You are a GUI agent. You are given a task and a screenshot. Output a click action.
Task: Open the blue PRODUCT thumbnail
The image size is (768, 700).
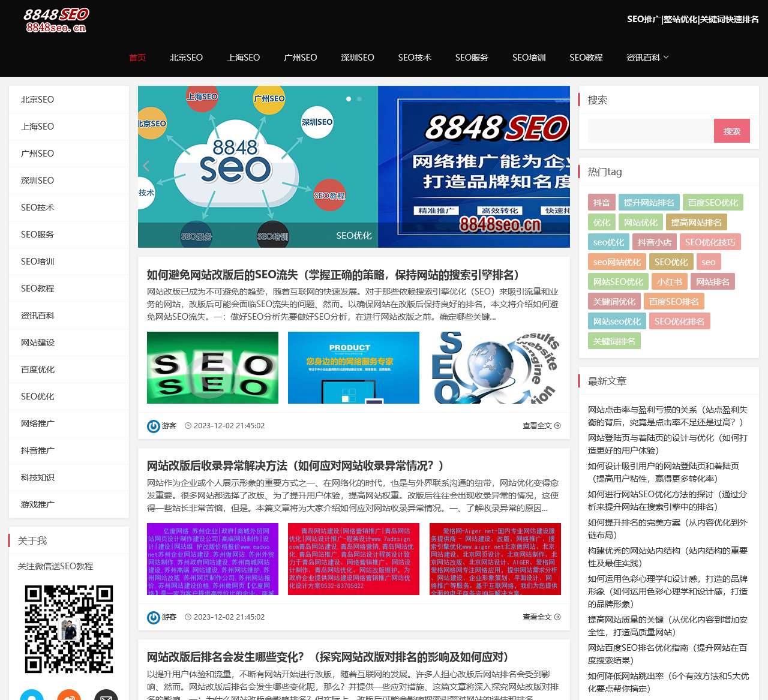[x=354, y=368]
